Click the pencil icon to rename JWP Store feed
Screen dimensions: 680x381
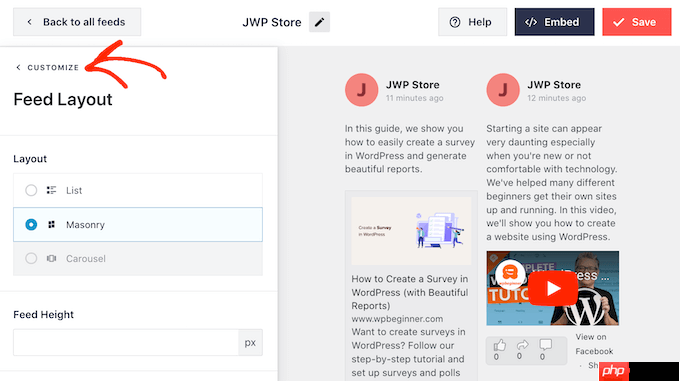[319, 22]
